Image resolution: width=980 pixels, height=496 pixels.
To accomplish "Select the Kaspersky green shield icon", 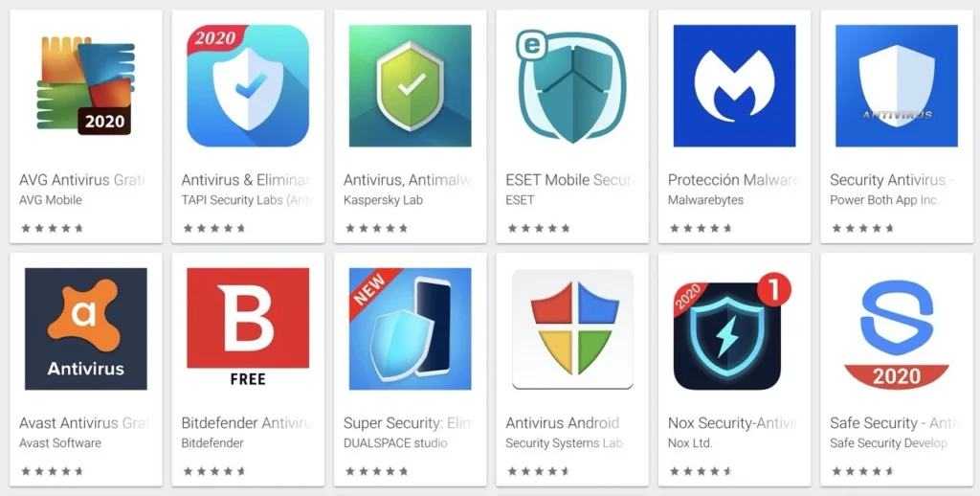I will (x=410, y=85).
